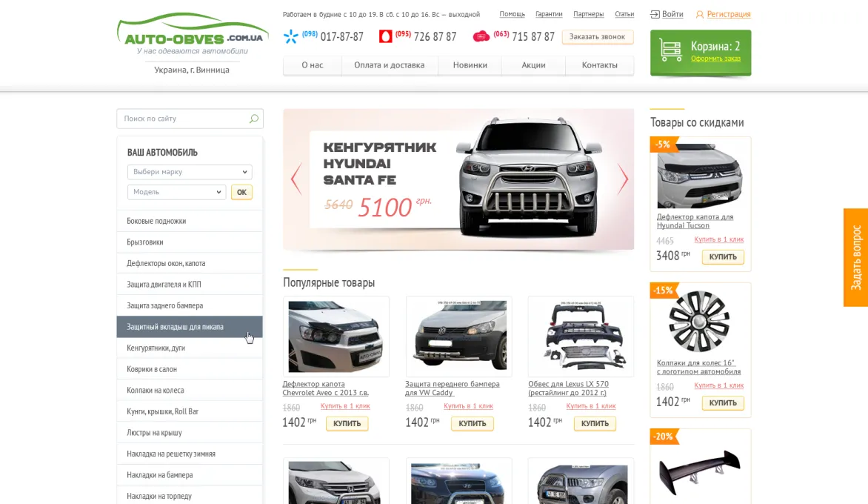The height and width of the screenshot is (504, 868).
Task: Advance to the next banner slide
Action: [x=623, y=179]
